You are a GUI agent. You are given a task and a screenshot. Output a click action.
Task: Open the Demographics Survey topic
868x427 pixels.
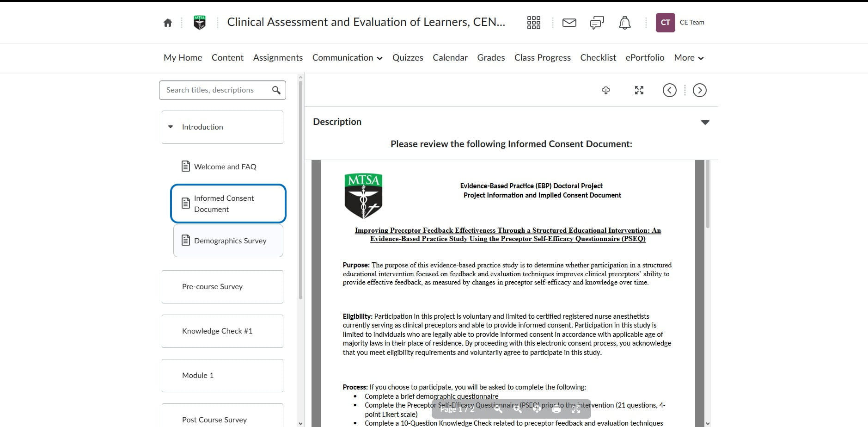coord(228,241)
